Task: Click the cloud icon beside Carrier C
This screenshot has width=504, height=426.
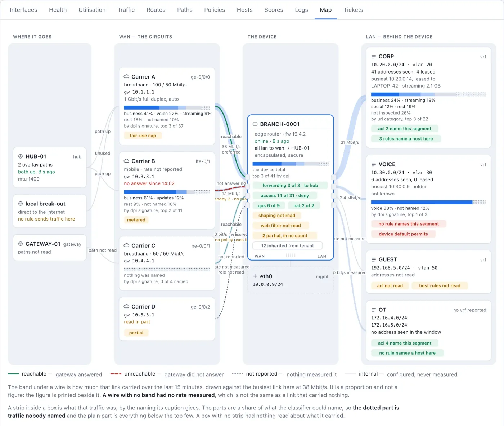Action: (126, 245)
